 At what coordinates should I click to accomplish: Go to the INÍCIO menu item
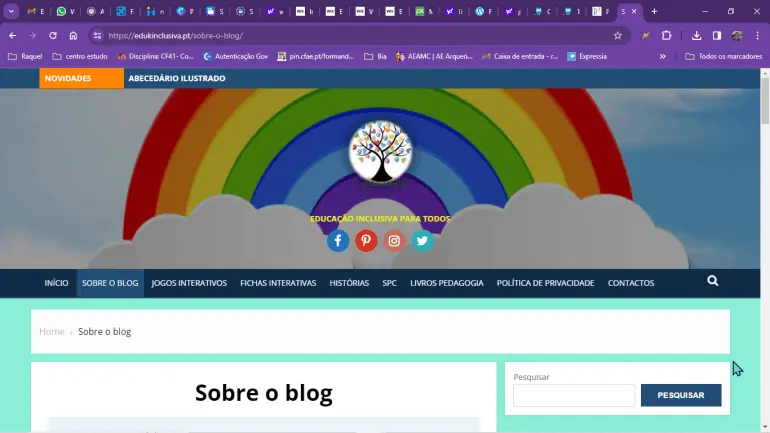56,283
